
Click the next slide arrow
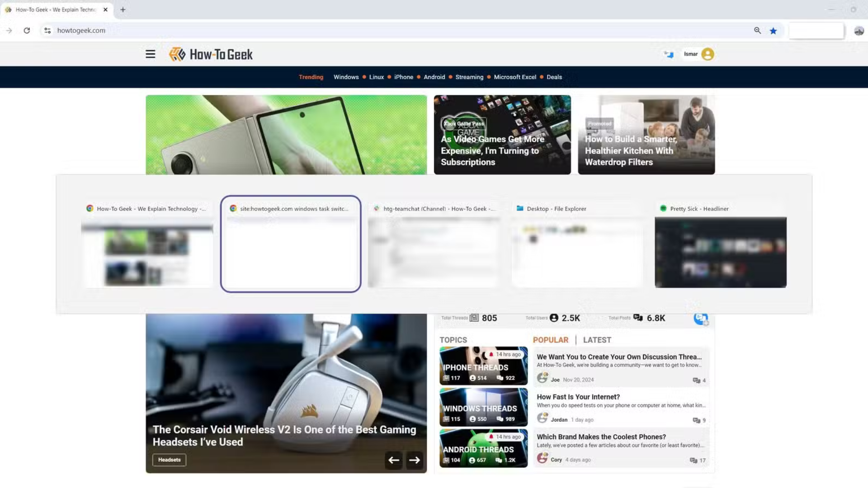click(x=414, y=460)
